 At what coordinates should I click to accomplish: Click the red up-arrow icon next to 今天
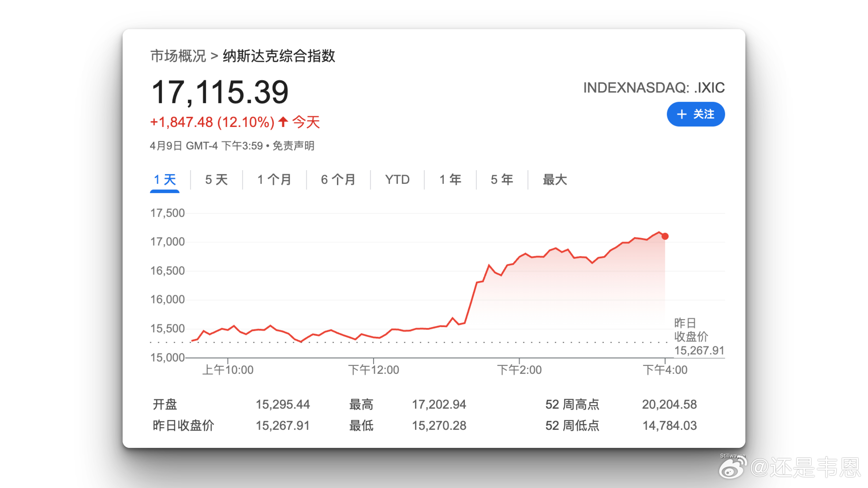pyautogui.click(x=283, y=122)
